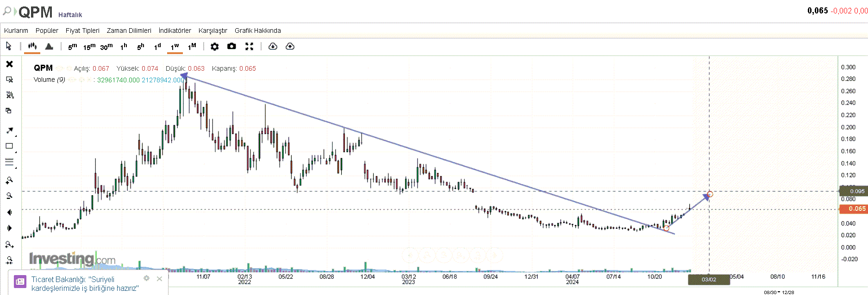Click the 0.300 price axis label

[x=848, y=67]
